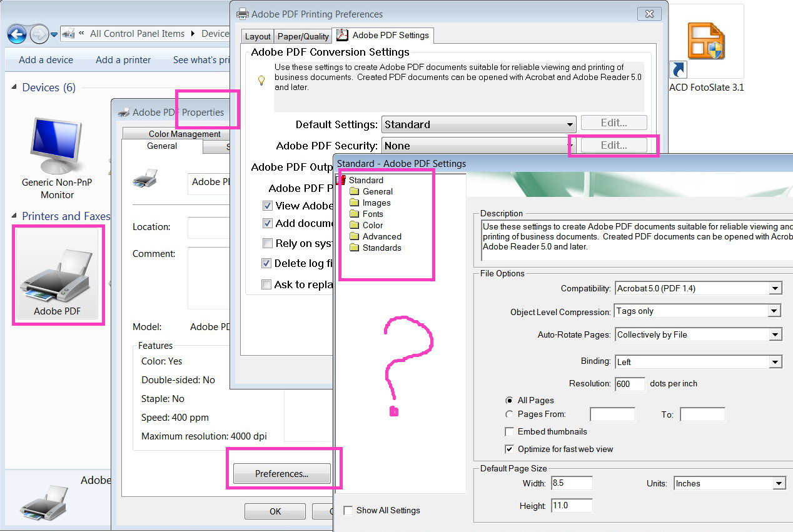The height and width of the screenshot is (532, 793).
Task: Collapse the Devices (6) group
Action: click(14, 88)
